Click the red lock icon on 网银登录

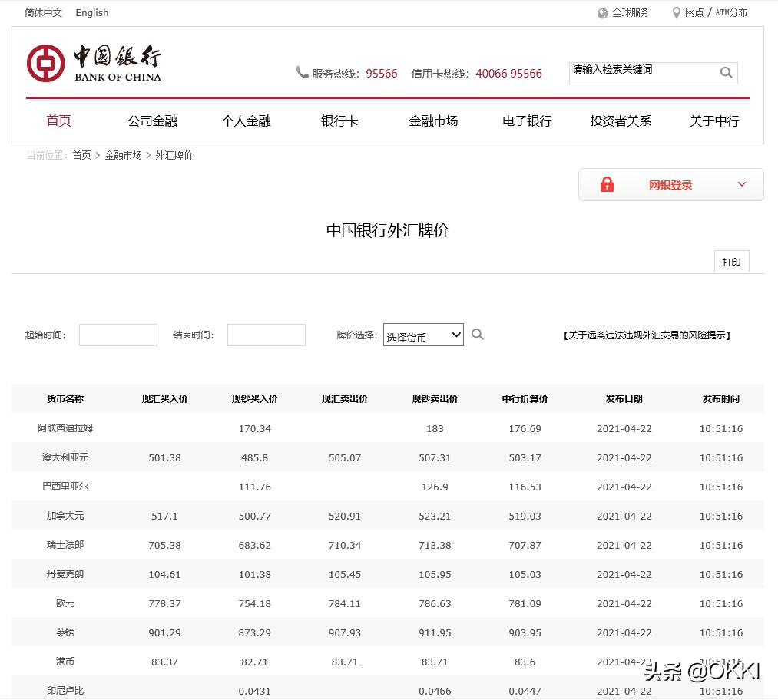pos(607,184)
